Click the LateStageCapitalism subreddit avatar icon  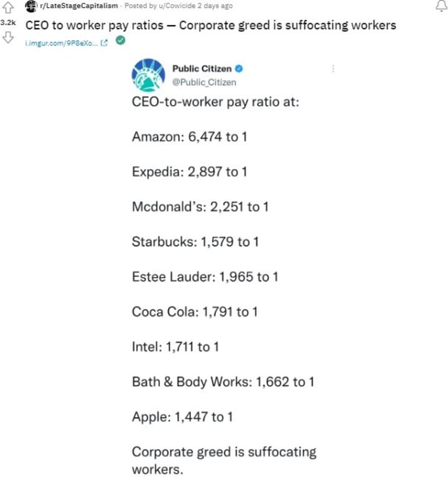pyautogui.click(x=31, y=6)
